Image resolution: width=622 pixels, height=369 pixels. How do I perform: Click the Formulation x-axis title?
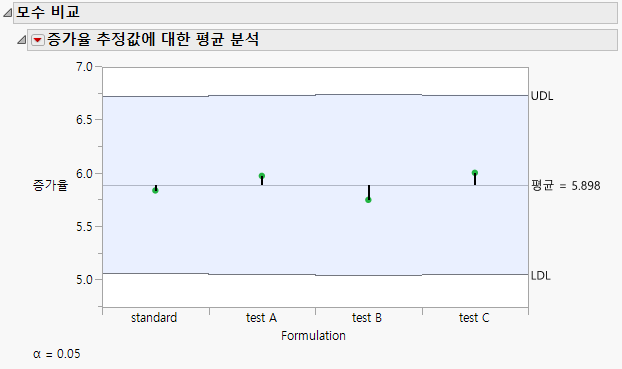tap(313, 336)
